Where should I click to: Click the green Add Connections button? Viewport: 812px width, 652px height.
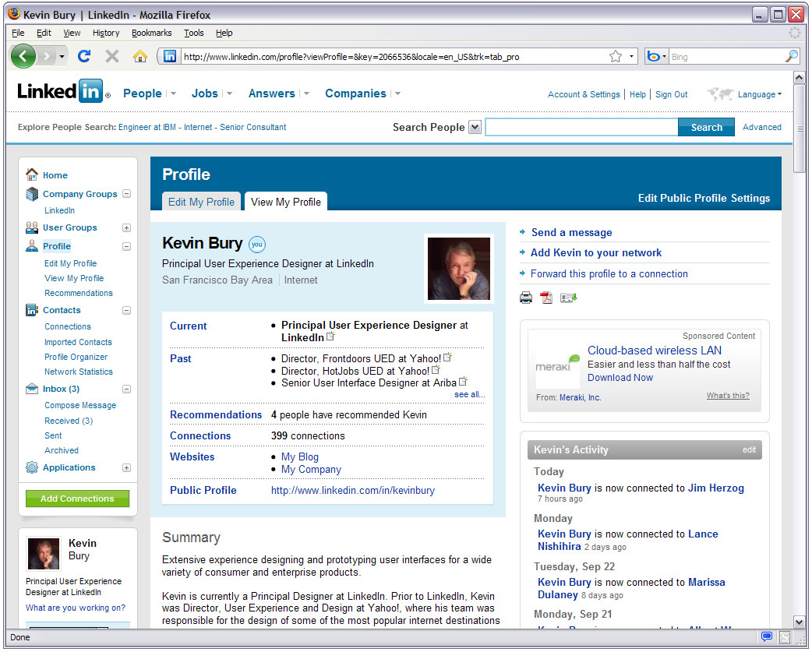coord(77,499)
